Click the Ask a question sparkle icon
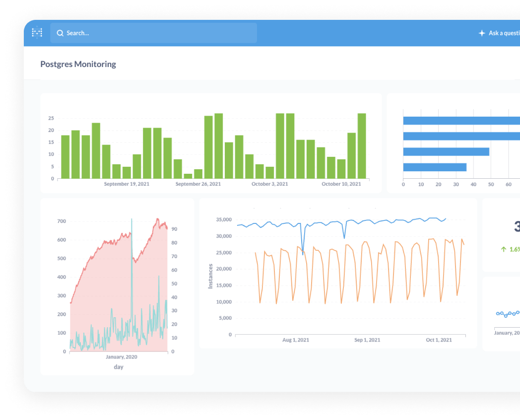 (482, 33)
